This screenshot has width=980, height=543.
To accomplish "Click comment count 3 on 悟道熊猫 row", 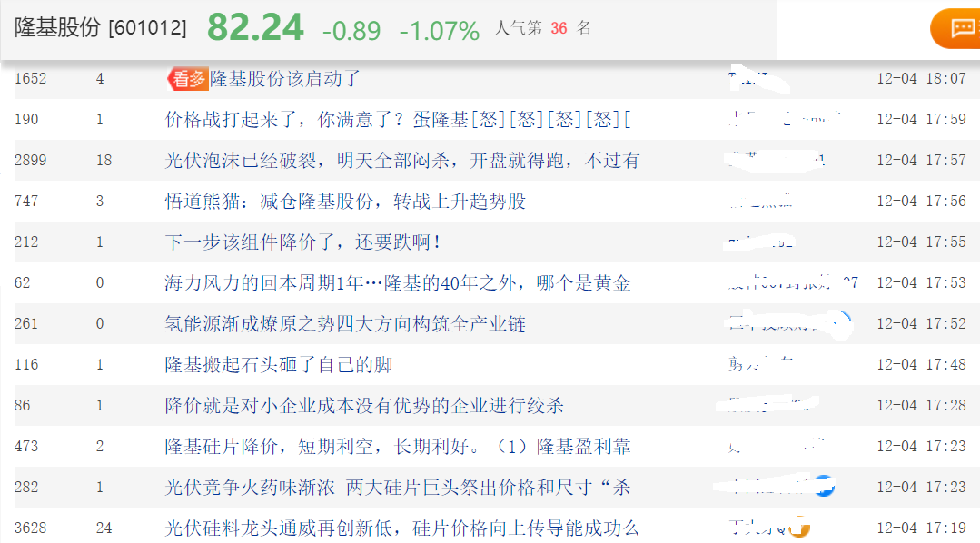I will 100,202.
